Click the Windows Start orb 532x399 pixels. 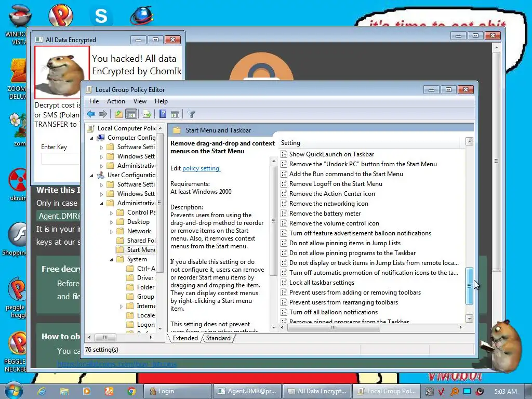pos(14,390)
